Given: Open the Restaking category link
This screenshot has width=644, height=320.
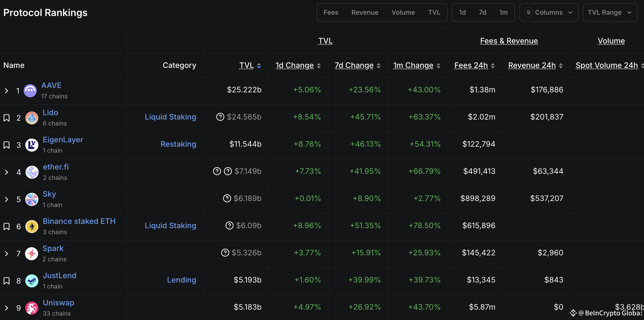Looking at the screenshot, I should 178,144.
